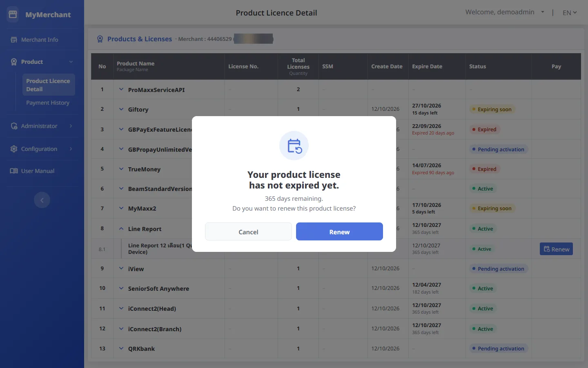Click the calendar renew icon in dialog
This screenshot has height=368, width=588.
click(x=294, y=146)
